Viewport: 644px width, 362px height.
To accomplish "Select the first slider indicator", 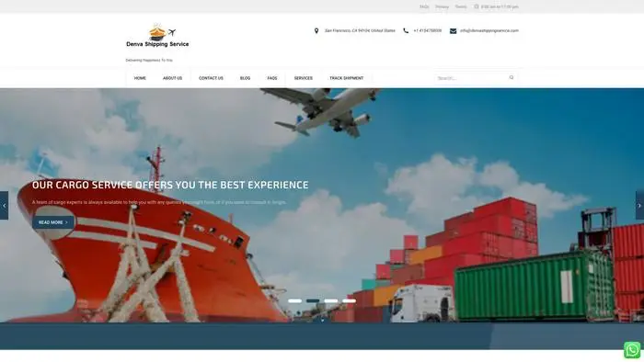I will [x=295, y=301].
